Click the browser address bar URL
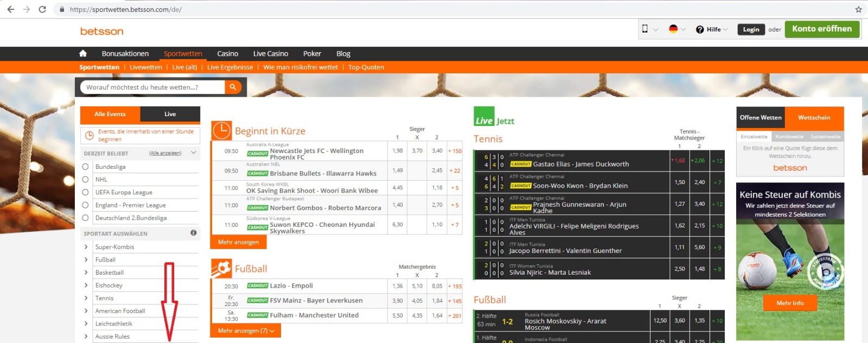 126,9
